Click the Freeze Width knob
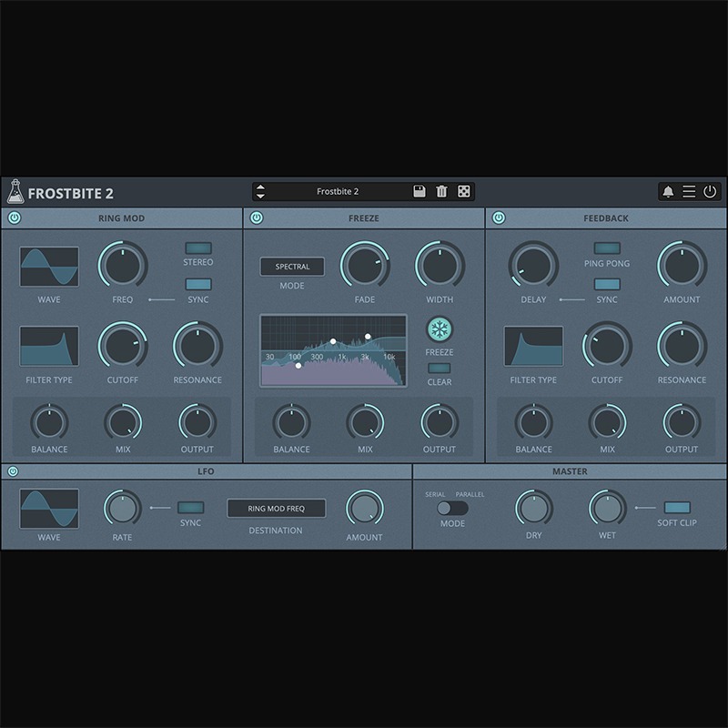728x728 pixels. [x=440, y=265]
